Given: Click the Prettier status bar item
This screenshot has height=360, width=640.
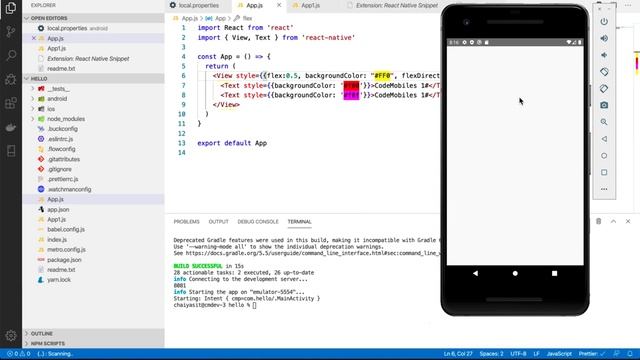Looking at the screenshot, I should (x=592, y=354).
